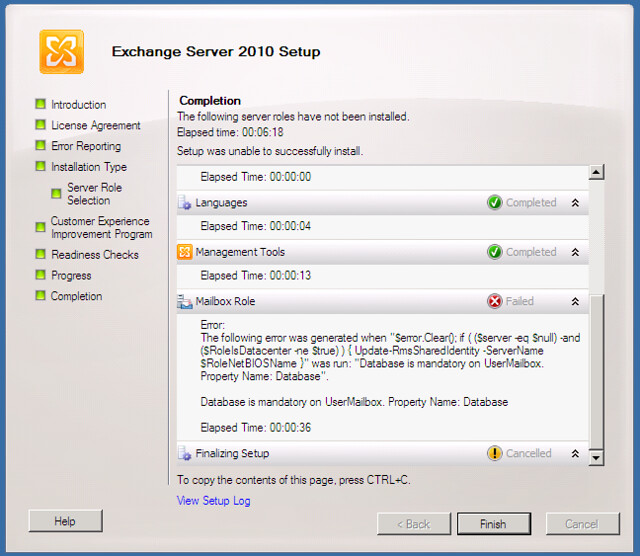Click green square beside Installation Type

(x=40, y=166)
